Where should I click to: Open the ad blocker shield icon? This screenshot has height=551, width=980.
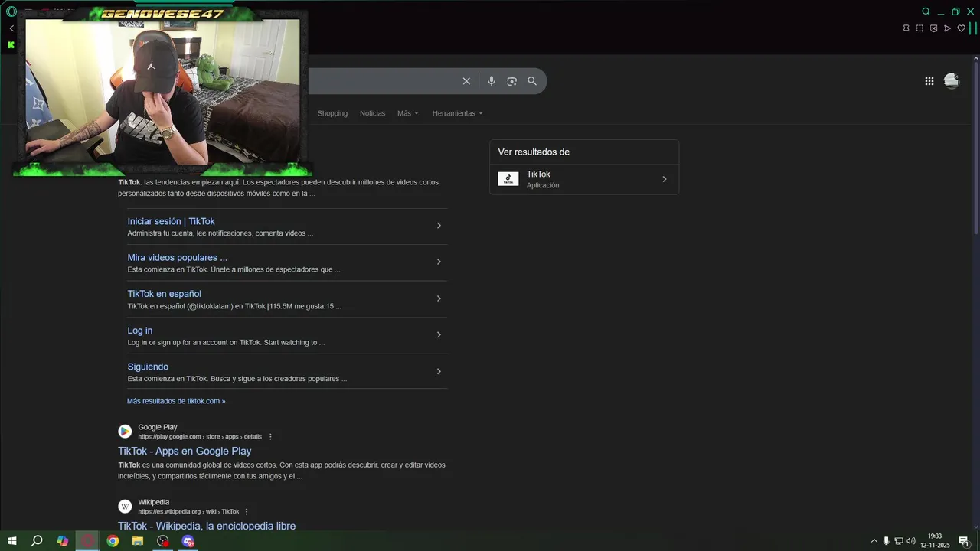pos(934,28)
